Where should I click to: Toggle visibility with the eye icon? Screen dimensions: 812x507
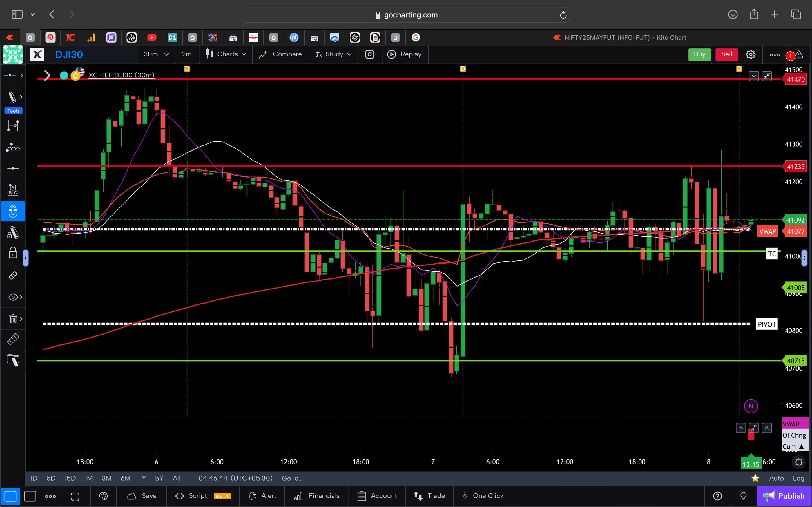pyautogui.click(x=12, y=297)
